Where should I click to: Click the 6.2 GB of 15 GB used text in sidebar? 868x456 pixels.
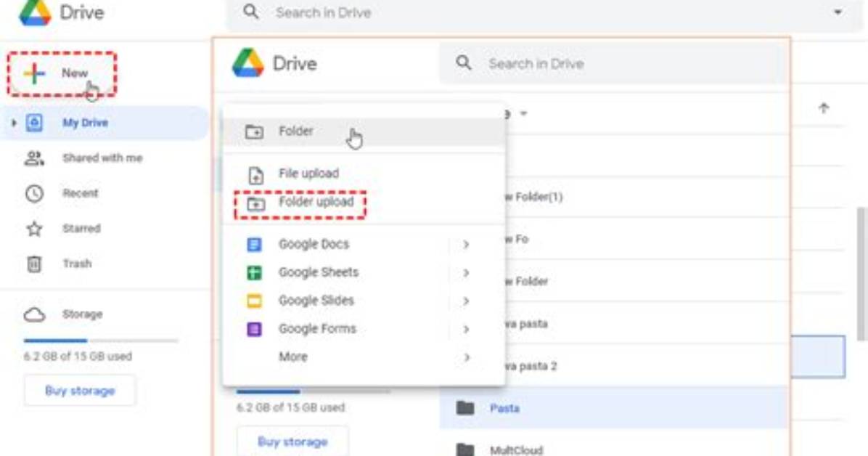point(78,357)
